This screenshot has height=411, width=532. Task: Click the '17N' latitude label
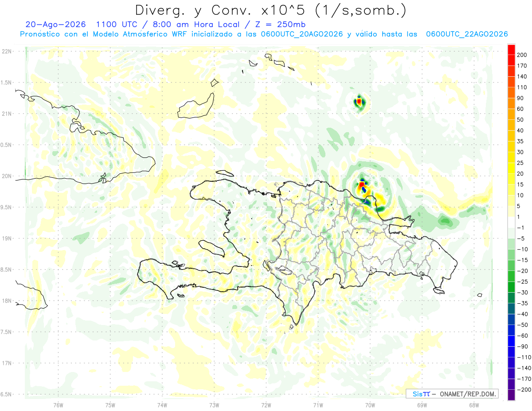coord(6,363)
